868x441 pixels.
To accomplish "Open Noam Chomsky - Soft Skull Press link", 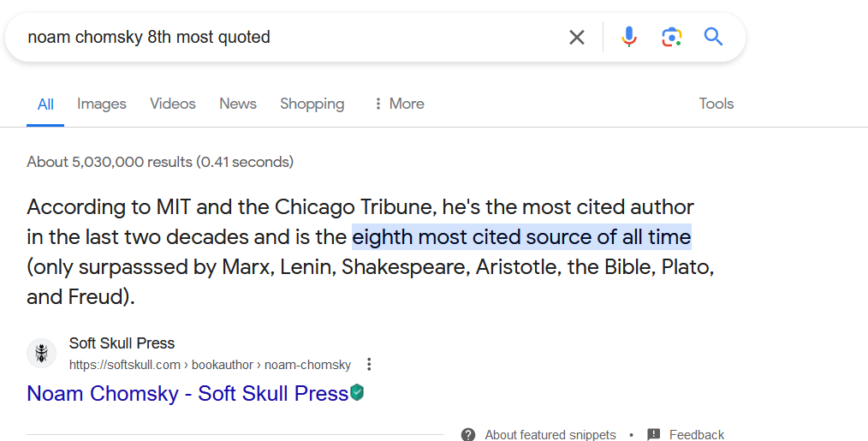I will [x=187, y=393].
